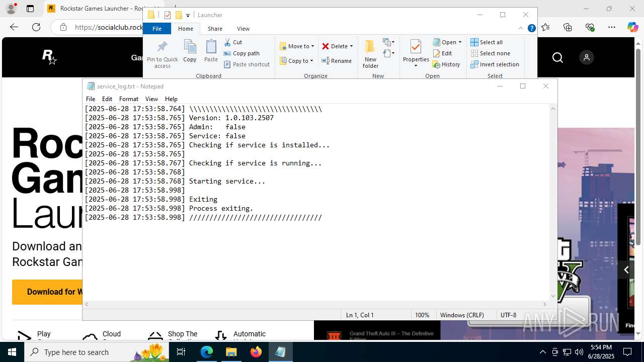Image resolution: width=644 pixels, height=362 pixels.
Task: Switch to the Share tab in Explorer
Action: pos(215,29)
